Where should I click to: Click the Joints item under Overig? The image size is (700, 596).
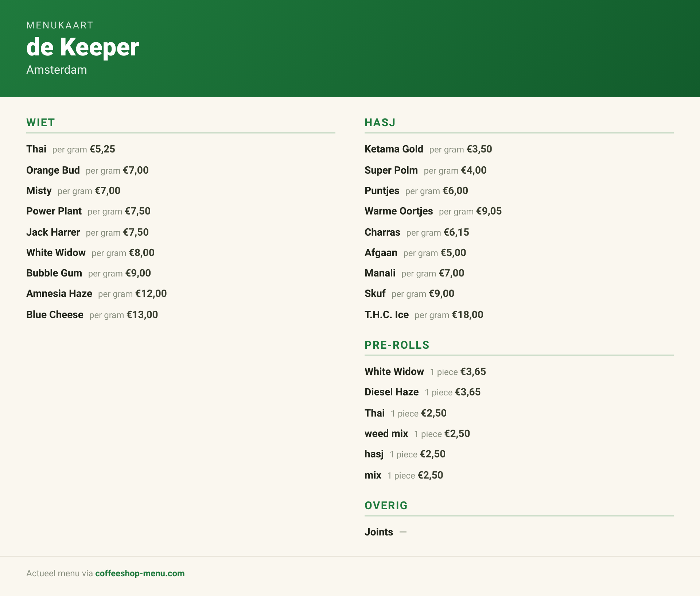pyautogui.click(x=379, y=532)
